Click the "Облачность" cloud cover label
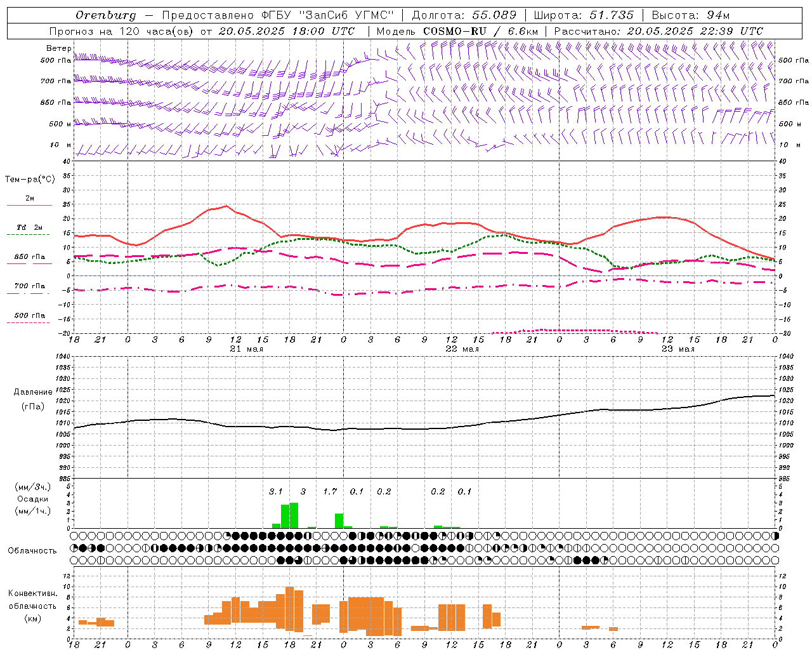812x650 pixels. tap(32, 551)
